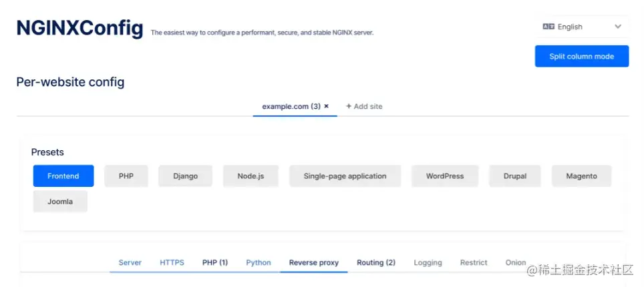Select the Magento preset
644x287 pixels.
[581, 176]
